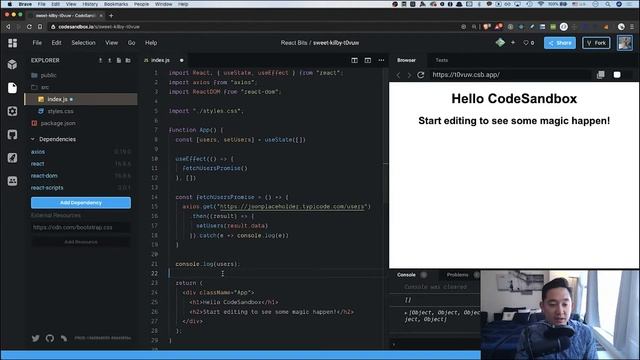640x360 pixels.
Task: Click the white square preview toggle icon
Action: pos(617,75)
